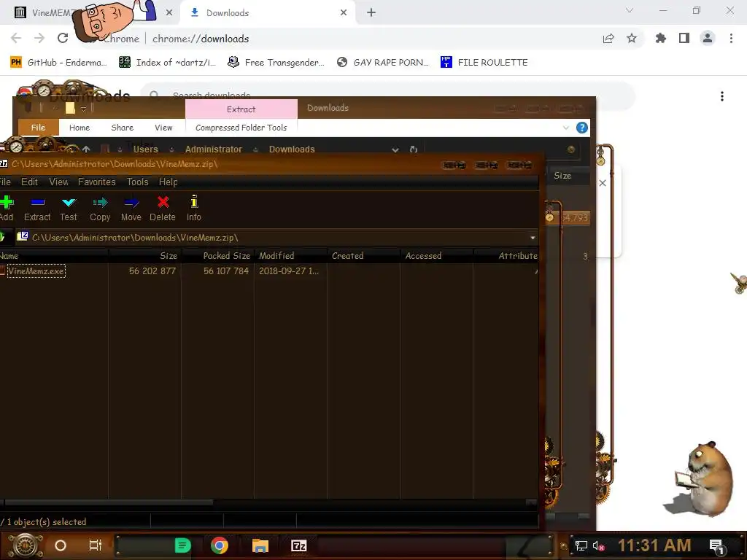Open the Chrome profile avatar menu
Screen dimensions: 747x560
(x=708, y=38)
